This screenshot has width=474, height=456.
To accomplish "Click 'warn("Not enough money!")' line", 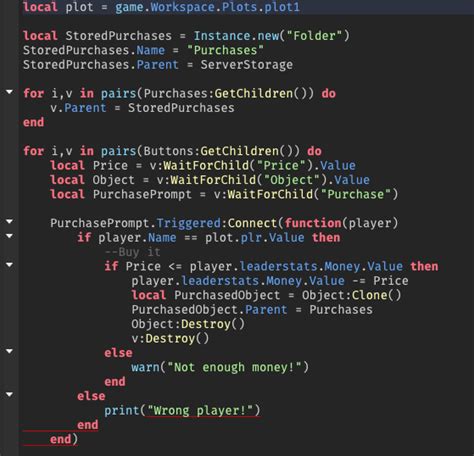I will tap(220, 367).
